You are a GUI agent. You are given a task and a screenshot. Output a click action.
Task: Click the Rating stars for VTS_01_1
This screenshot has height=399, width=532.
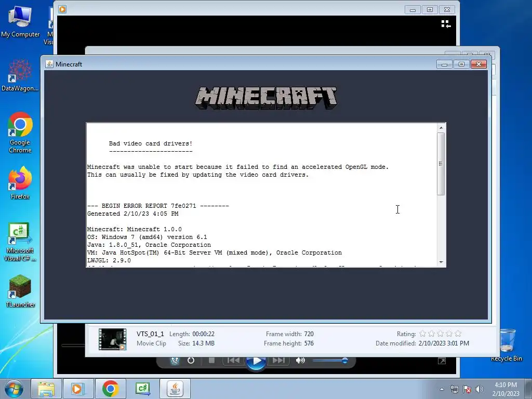[x=440, y=334]
